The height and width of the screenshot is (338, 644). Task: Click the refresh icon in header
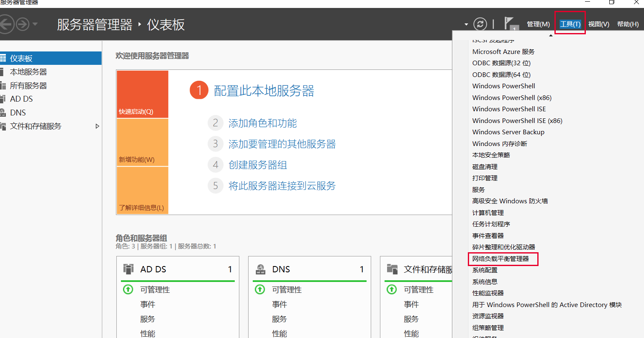[480, 24]
